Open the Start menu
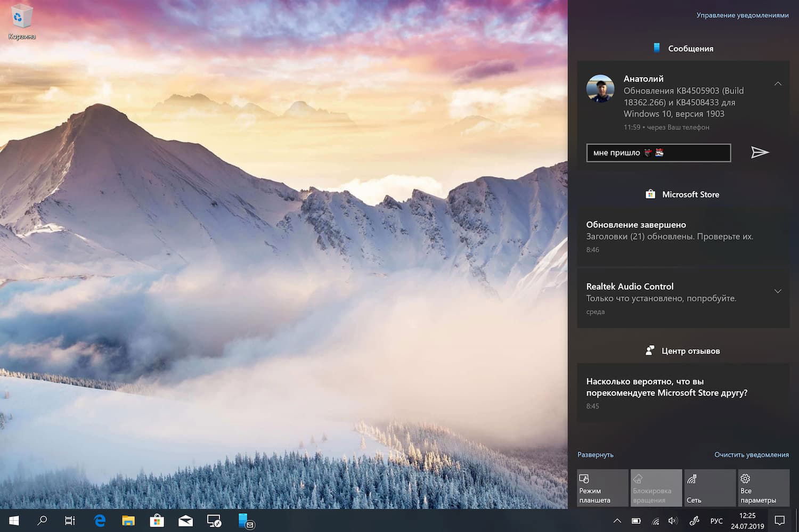This screenshot has height=532, width=799. tap(13, 521)
